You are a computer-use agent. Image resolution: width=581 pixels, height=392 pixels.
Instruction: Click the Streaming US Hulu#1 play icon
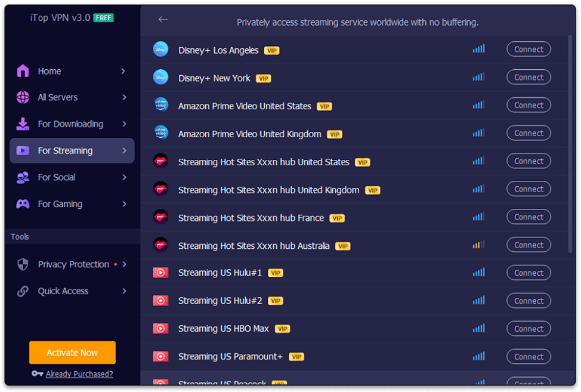coord(160,273)
